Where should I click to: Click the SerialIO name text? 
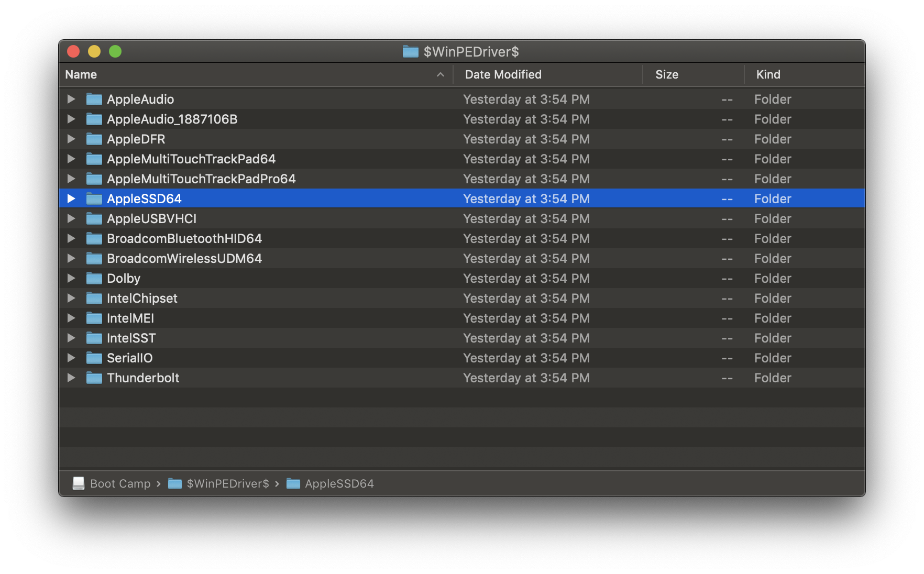[130, 358]
